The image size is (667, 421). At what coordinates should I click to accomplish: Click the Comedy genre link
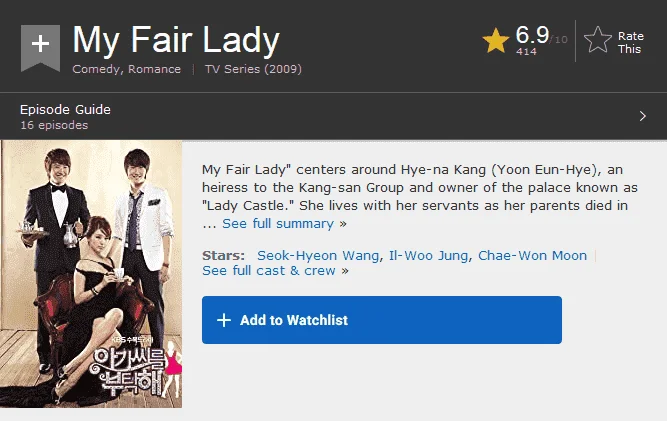[96, 69]
